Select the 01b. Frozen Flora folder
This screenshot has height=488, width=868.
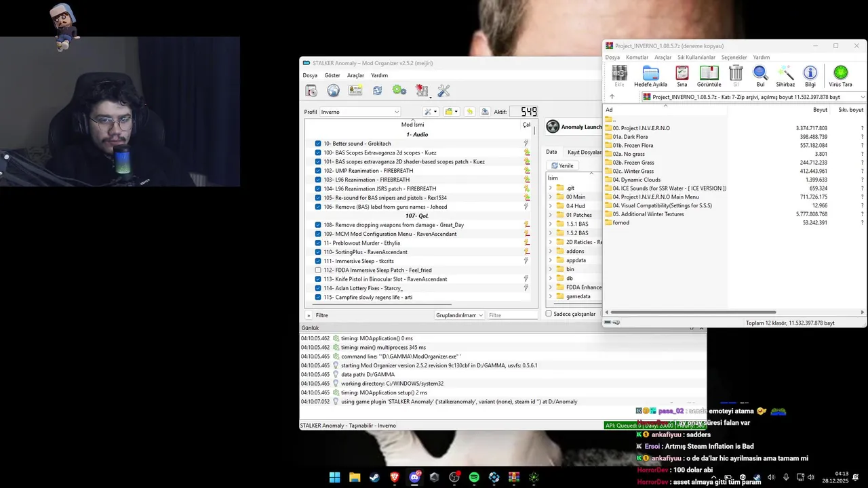633,146
